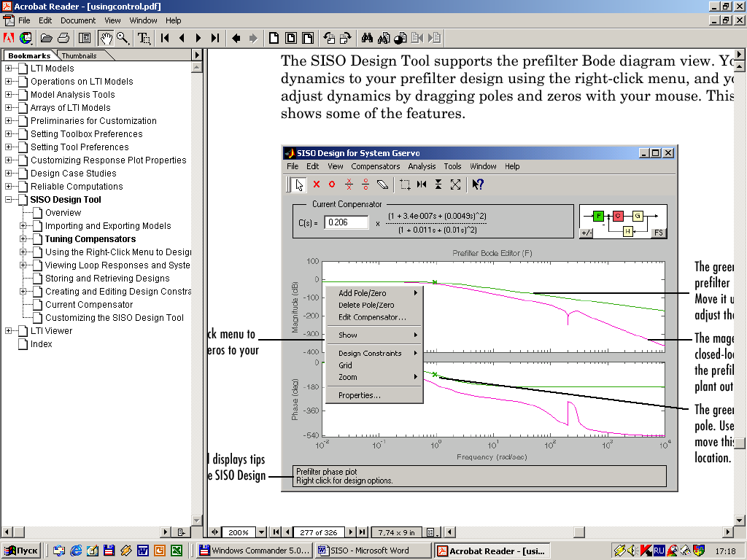Open the Document menu
The height and width of the screenshot is (560, 747).
78,20
